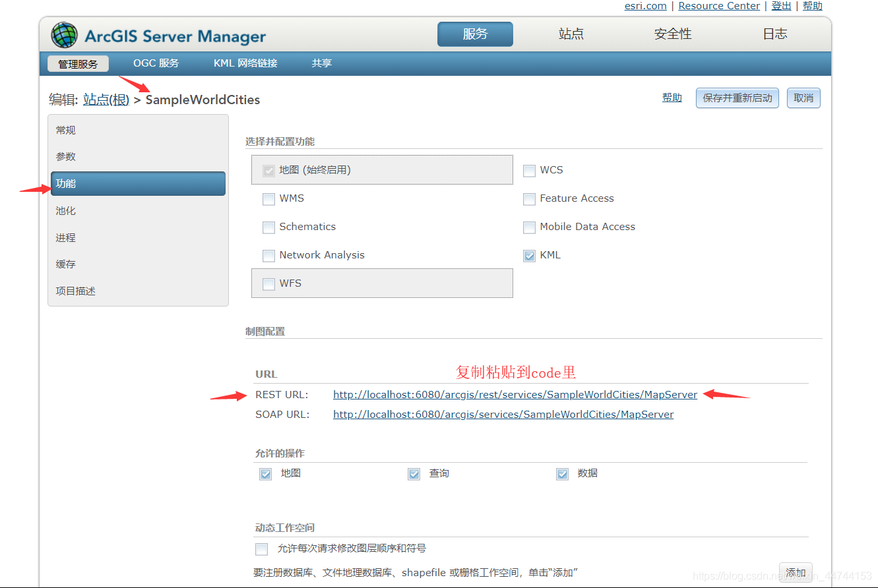878x588 pixels.
Task: Click the 保存并重新启动 button
Action: pos(737,98)
